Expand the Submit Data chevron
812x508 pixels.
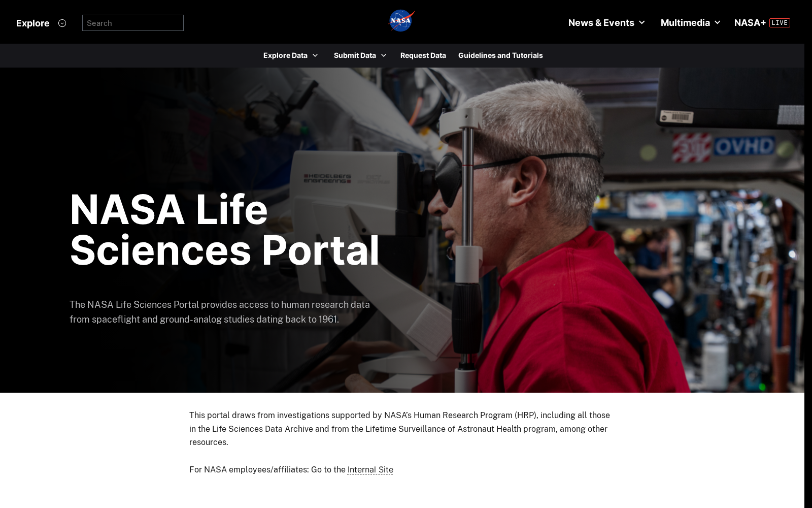click(x=384, y=55)
